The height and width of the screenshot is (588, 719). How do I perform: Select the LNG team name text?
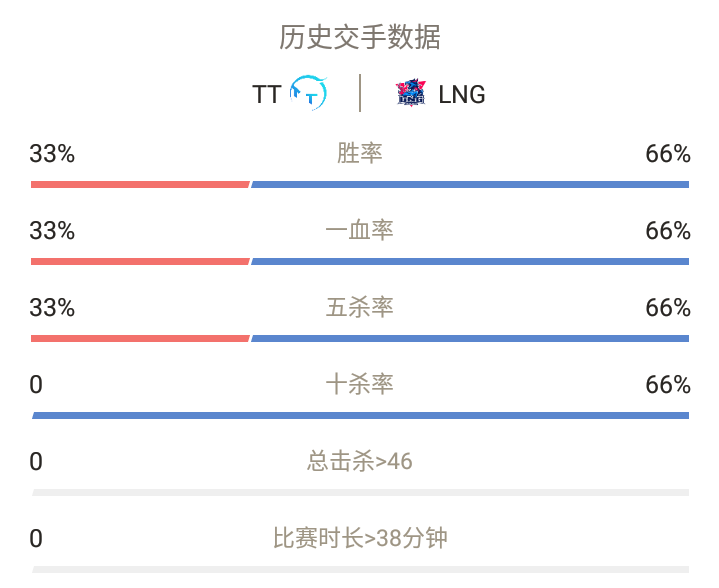pyautogui.click(x=462, y=94)
